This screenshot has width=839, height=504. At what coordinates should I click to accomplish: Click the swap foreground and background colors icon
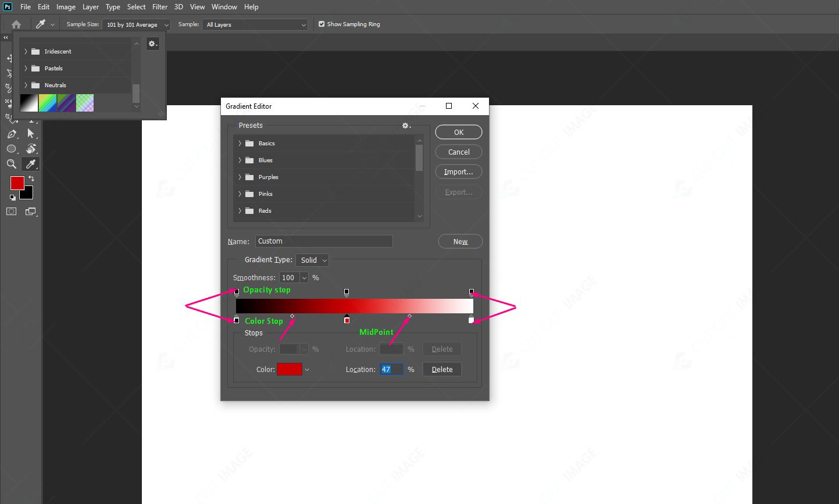(31, 178)
